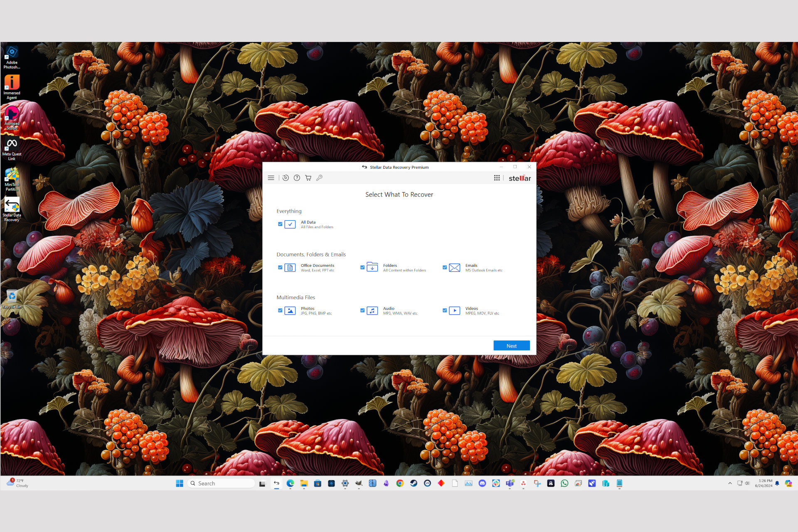Toggle the Videos checkbox under Multimedia Files
The height and width of the screenshot is (532, 798).
tap(445, 309)
